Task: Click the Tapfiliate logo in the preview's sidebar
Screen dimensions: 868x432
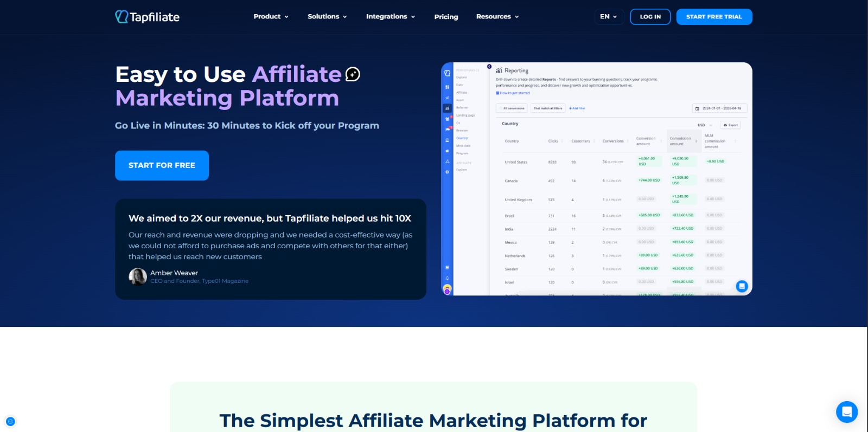Action: tap(447, 73)
